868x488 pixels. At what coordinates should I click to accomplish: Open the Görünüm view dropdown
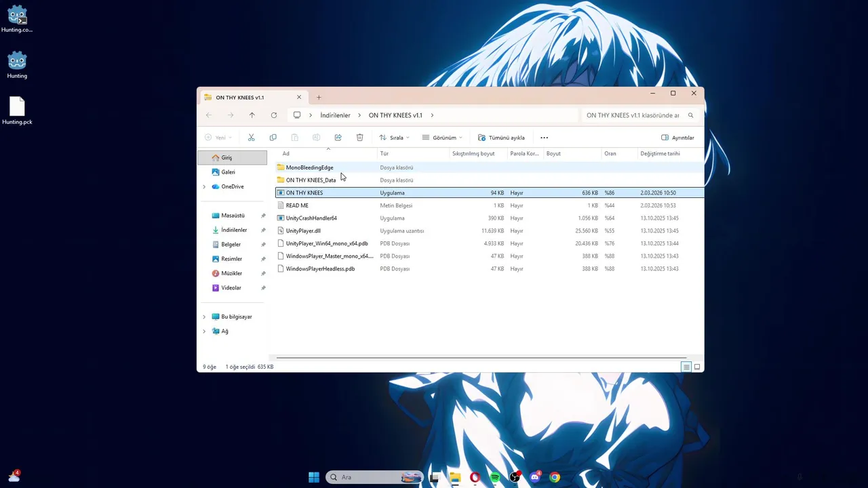[442, 138]
